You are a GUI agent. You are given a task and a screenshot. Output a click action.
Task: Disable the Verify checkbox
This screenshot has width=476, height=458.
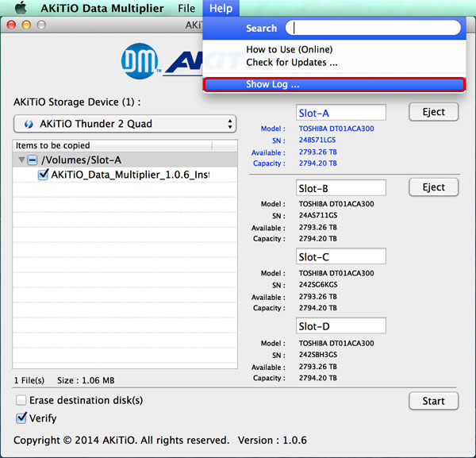(21, 418)
